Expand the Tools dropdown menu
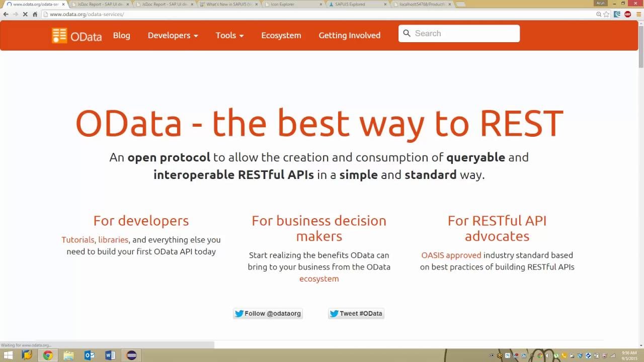 point(230,35)
